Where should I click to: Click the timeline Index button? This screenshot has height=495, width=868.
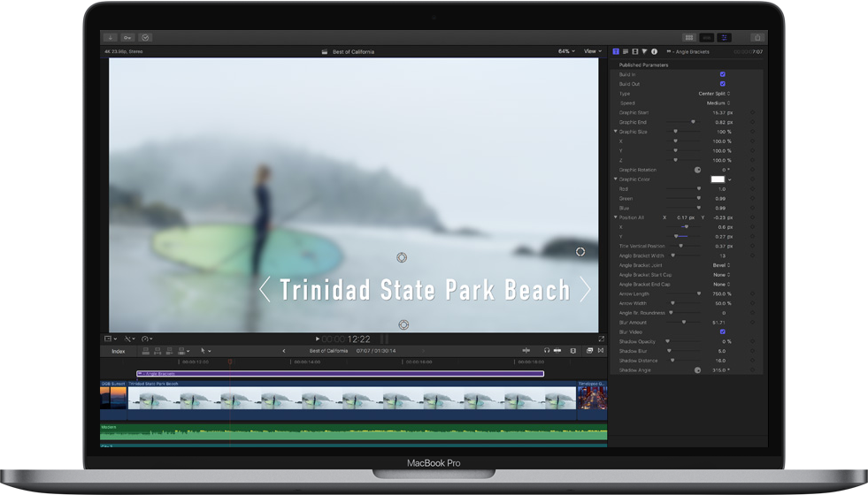coord(118,351)
